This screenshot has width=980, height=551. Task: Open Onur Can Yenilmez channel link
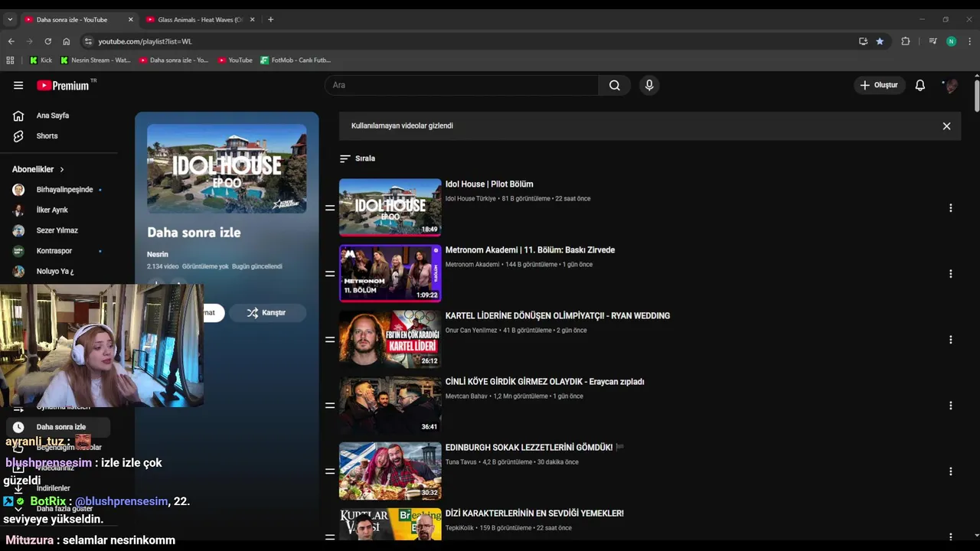click(471, 331)
